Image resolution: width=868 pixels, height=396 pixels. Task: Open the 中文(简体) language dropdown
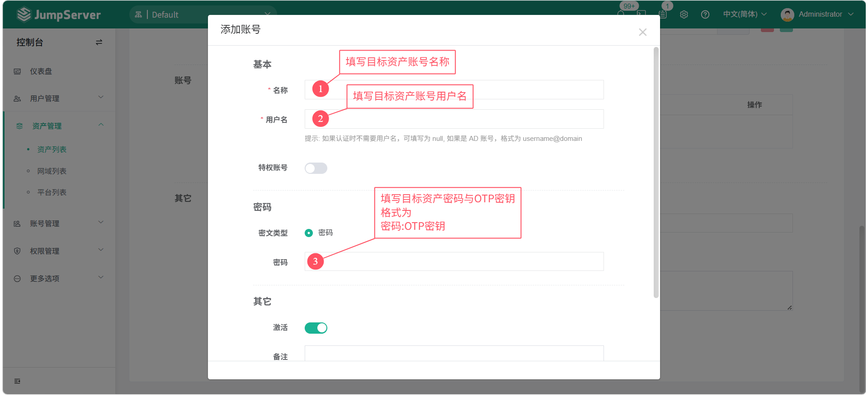click(745, 14)
